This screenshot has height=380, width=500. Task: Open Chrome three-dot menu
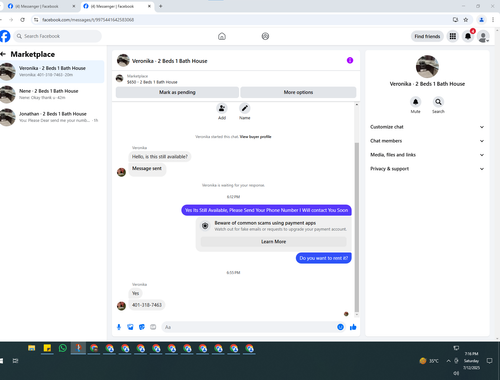(493, 20)
